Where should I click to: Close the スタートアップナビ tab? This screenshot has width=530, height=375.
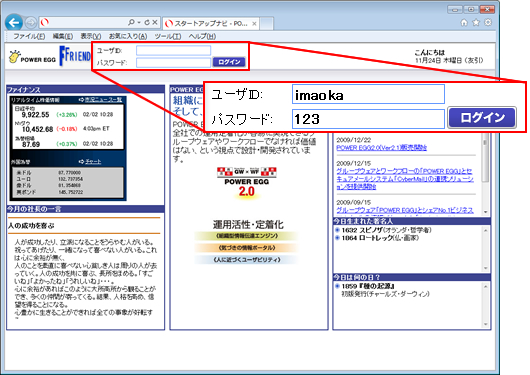pos(254,24)
